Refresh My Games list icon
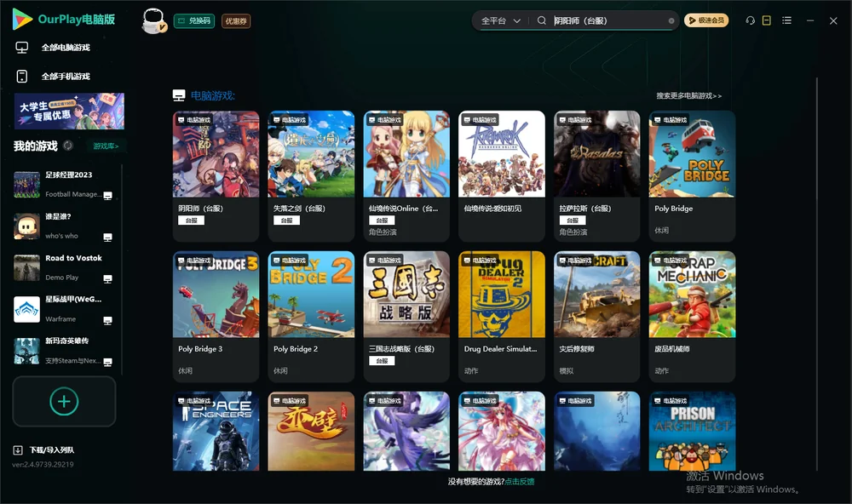The width and height of the screenshot is (852, 504). point(68,146)
